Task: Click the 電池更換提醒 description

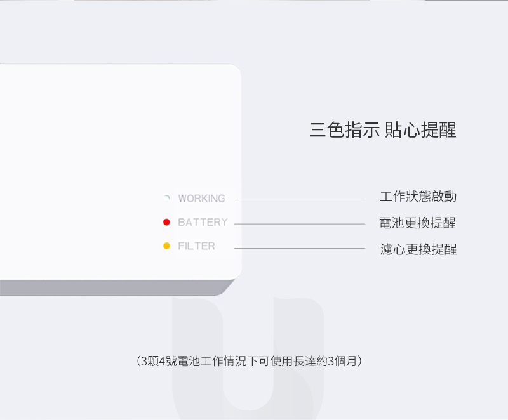Action: [417, 223]
